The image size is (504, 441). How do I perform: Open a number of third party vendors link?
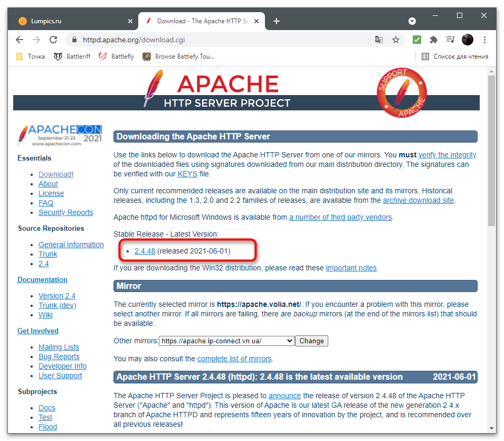click(340, 217)
